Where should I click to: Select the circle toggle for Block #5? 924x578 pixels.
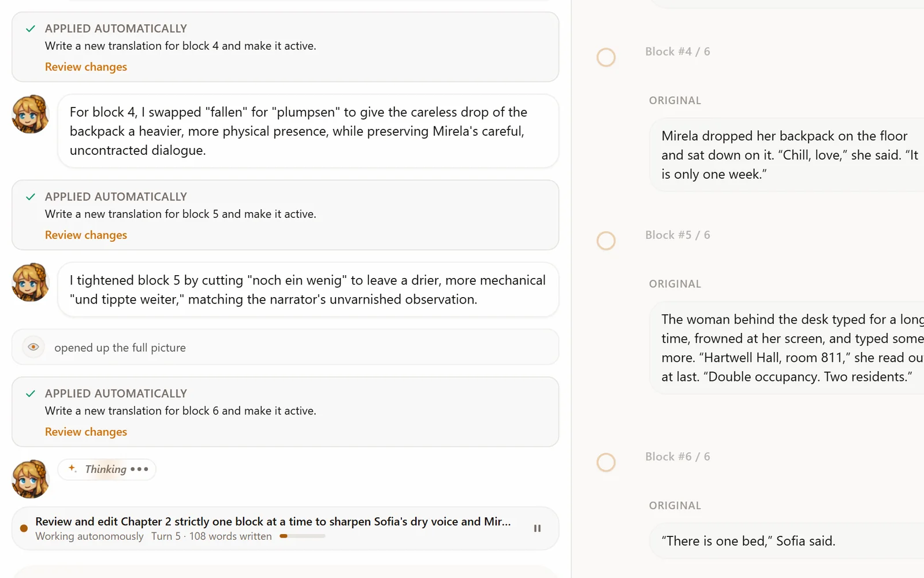(606, 240)
